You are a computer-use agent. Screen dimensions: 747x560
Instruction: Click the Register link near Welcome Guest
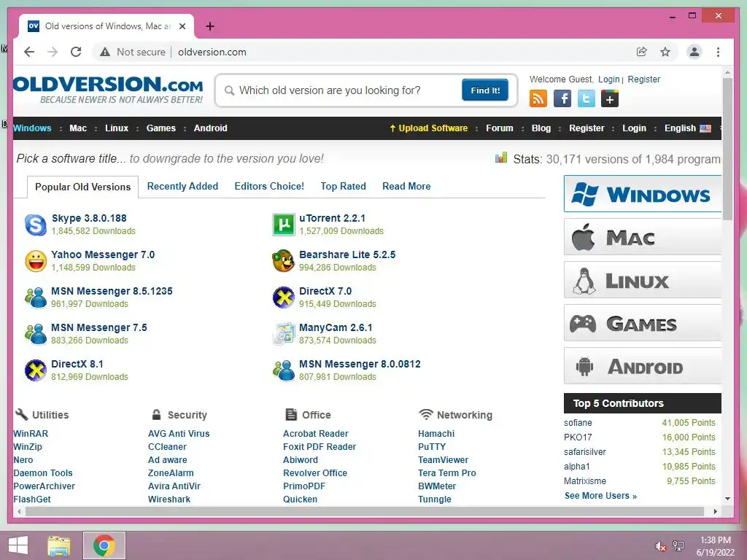(643, 79)
